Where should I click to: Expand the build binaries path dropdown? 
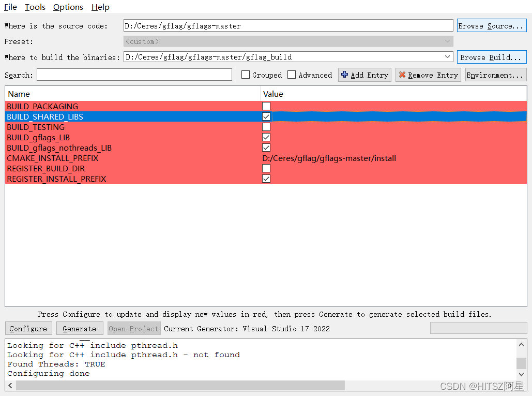click(448, 57)
